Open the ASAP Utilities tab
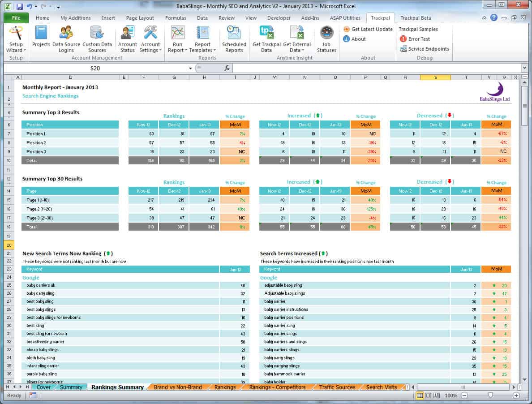 pos(345,18)
